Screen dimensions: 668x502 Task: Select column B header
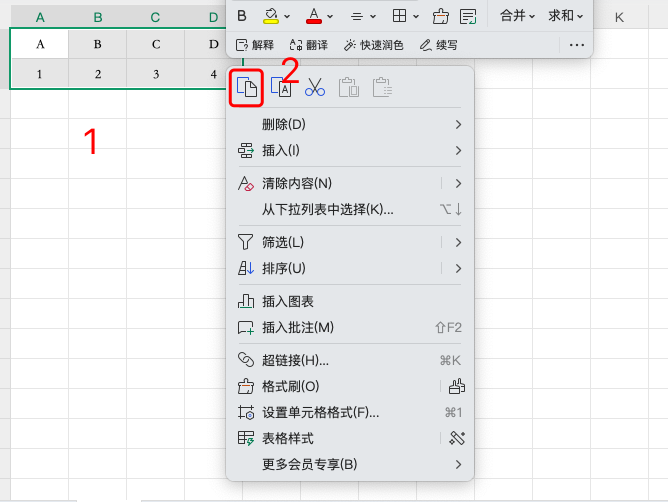98,17
